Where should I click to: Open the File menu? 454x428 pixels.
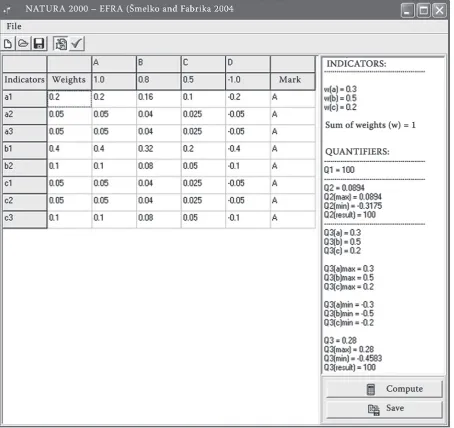(14, 26)
